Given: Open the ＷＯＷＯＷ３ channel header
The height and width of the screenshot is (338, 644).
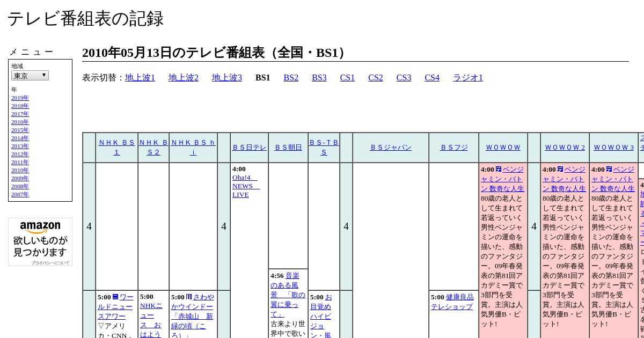Looking at the screenshot, I should (614, 148).
